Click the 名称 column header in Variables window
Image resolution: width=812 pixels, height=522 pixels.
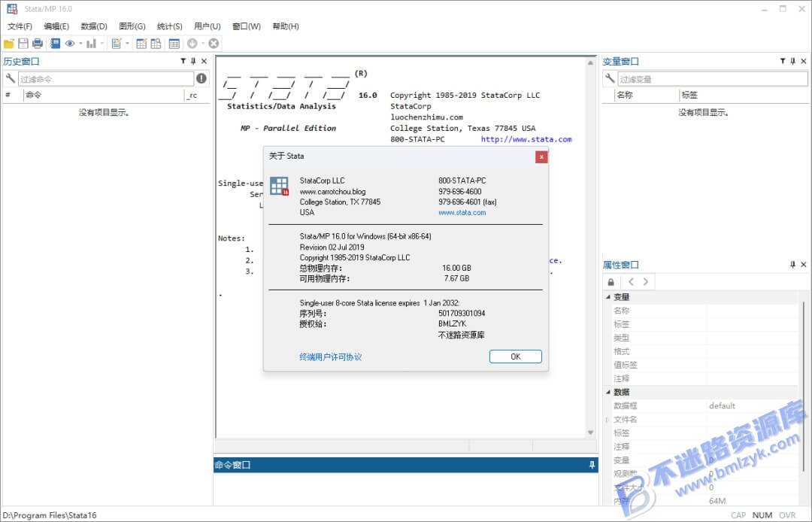point(647,95)
